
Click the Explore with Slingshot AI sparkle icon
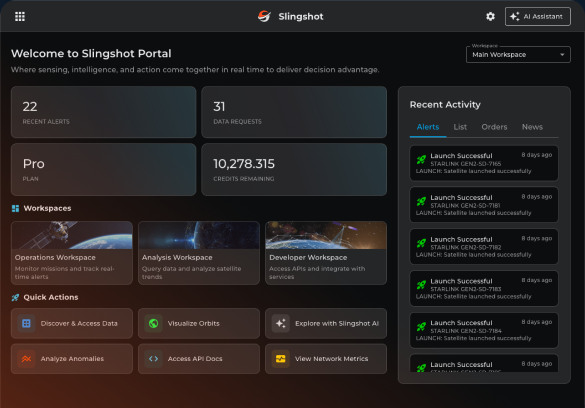point(281,323)
